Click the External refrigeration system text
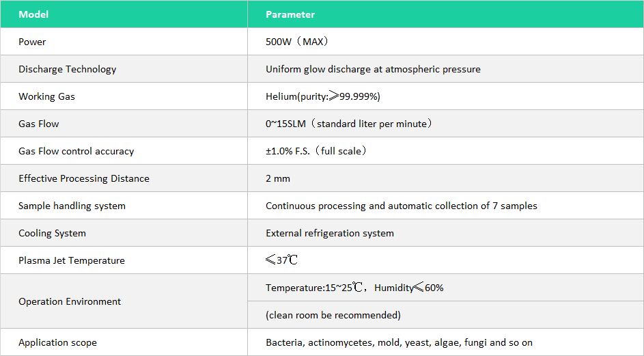Screen dimensions: 644x356 (329, 233)
